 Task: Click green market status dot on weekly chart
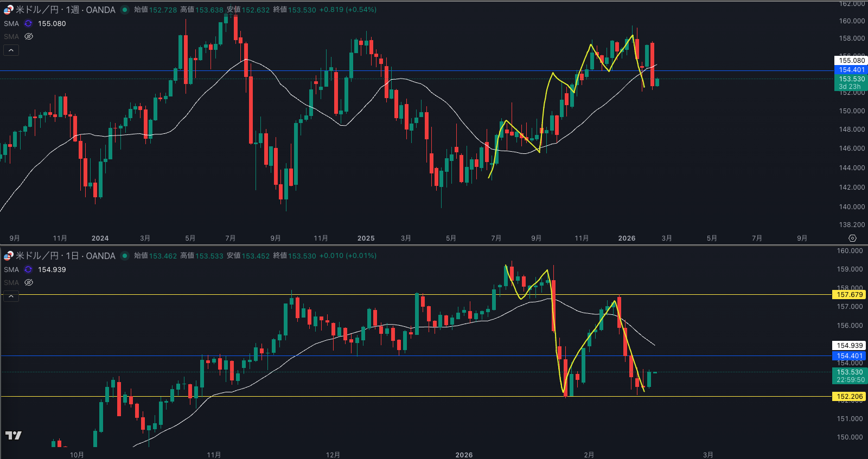[125, 10]
